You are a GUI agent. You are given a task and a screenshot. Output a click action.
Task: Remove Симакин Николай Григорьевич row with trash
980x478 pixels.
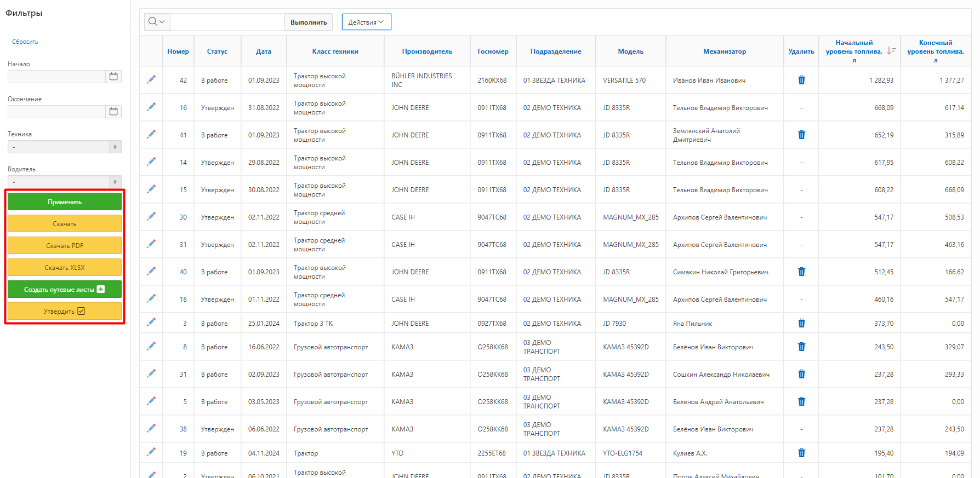[801, 272]
